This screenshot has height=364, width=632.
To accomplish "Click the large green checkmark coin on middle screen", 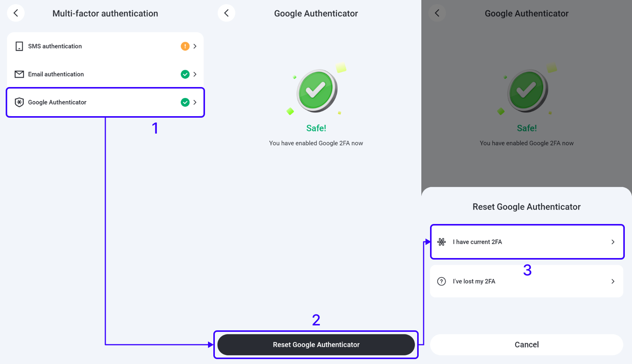I will point(317,91).
